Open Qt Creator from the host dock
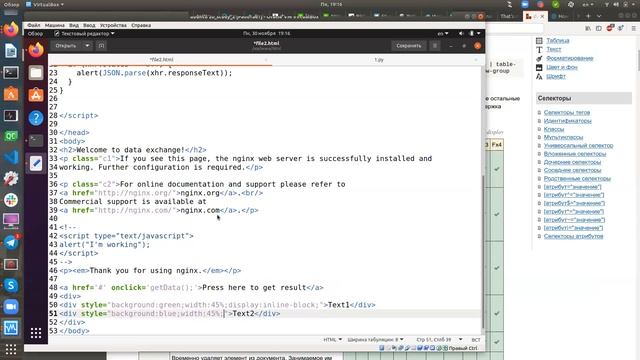The height and width of the screenshot is (360, 640). [11, 136]
